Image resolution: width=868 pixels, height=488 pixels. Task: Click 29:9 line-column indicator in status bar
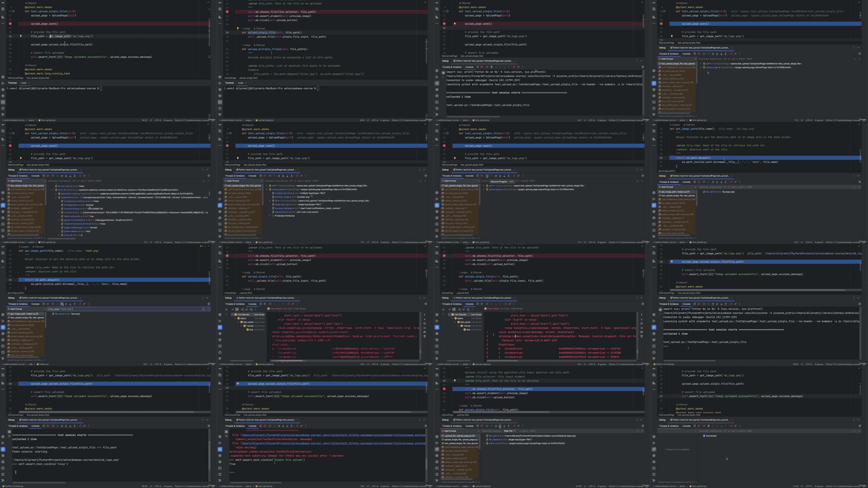click(362, 120)
